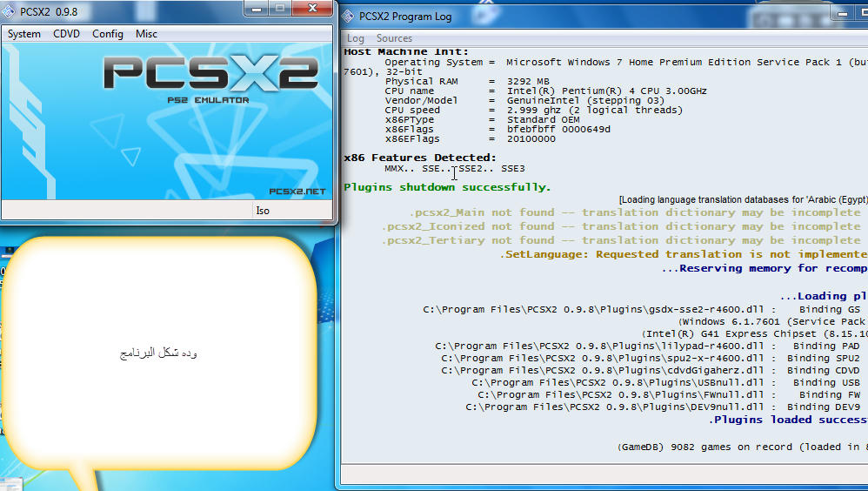Click the 'x86Flags = bfebfbff 0000649d' line

click(497, 129)
